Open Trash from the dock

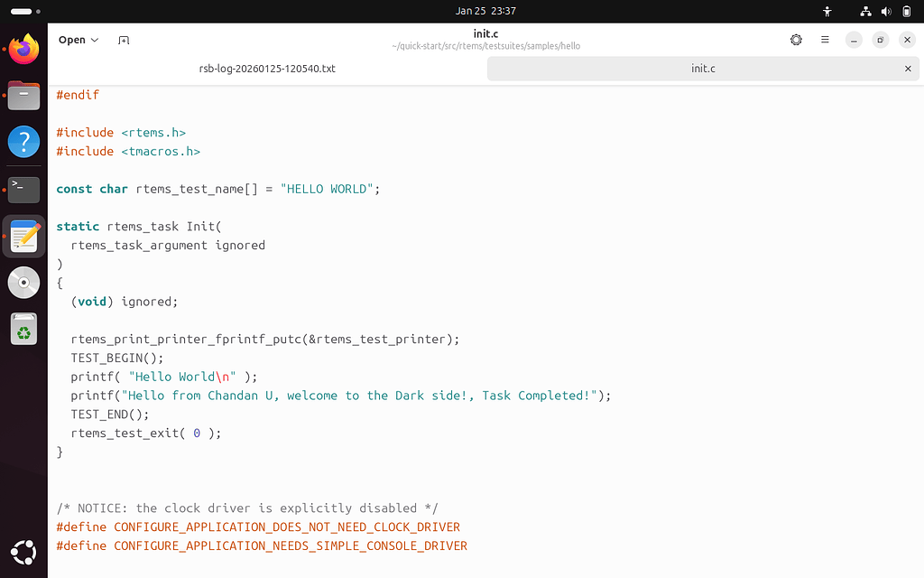23,329
